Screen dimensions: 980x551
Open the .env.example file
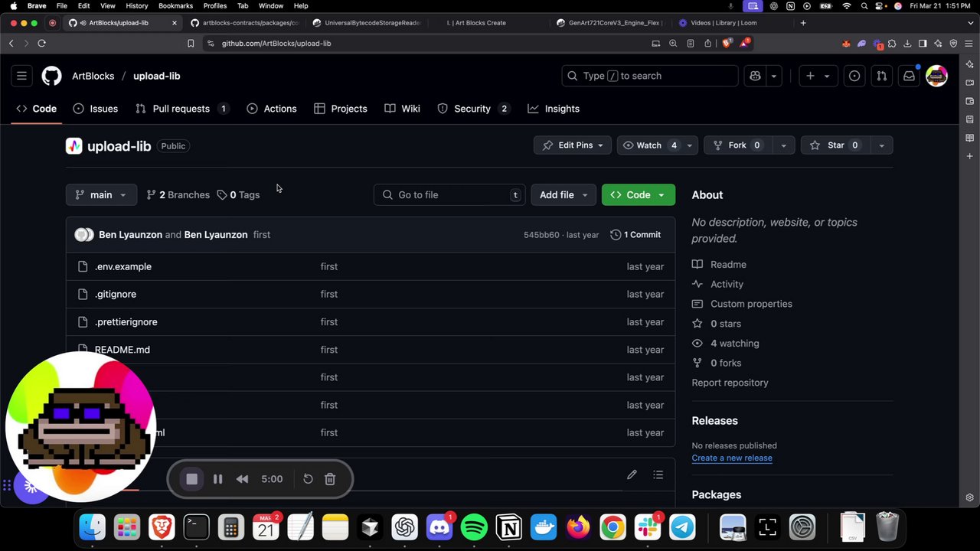[x=123, y=266]
